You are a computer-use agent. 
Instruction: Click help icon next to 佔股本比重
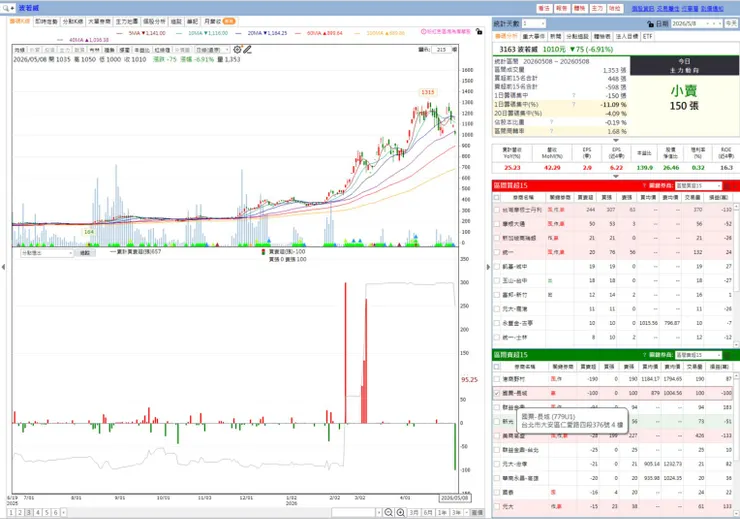pyautogui.click(x=551, y=122)
